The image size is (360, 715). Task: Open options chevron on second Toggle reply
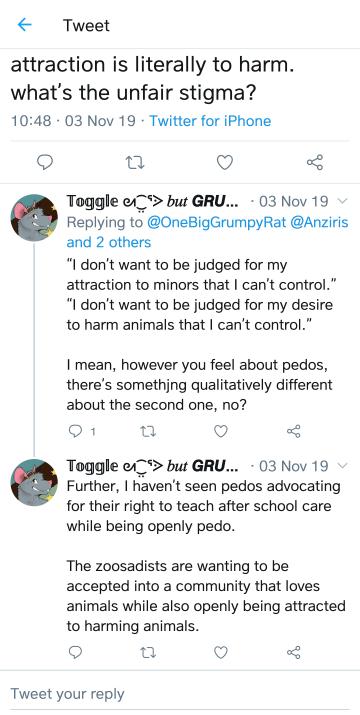[x=344, y=466]
